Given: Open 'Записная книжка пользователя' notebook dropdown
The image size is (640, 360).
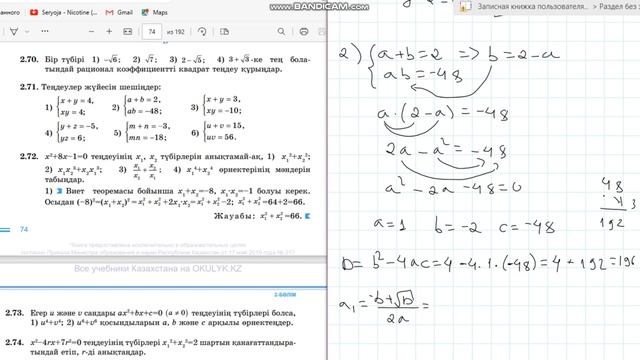Looking at the screenshot, I should coord(533,7).
